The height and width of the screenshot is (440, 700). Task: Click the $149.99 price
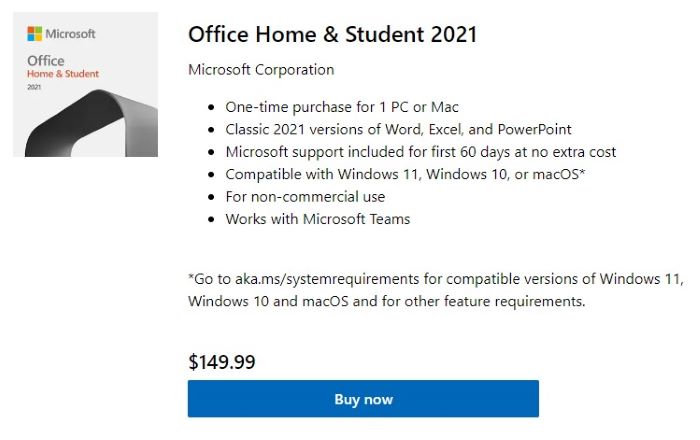point(221,361)
